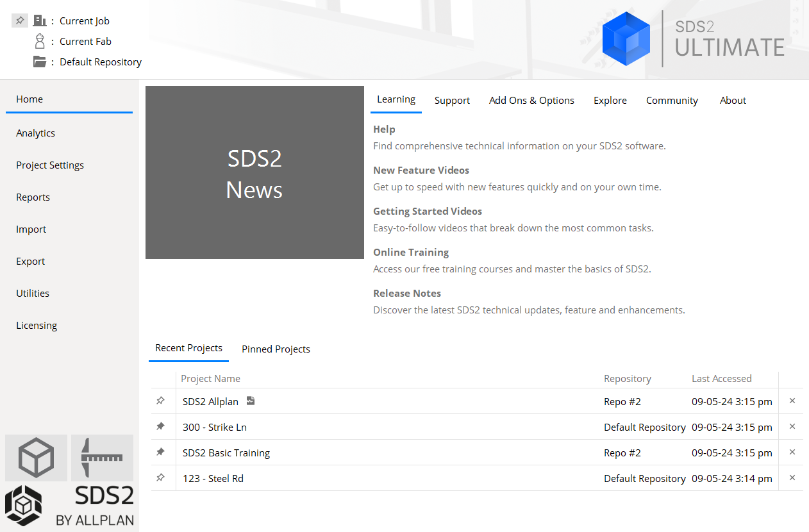Click the Current Job building icon
809x532 pixels.
[40, 21]
